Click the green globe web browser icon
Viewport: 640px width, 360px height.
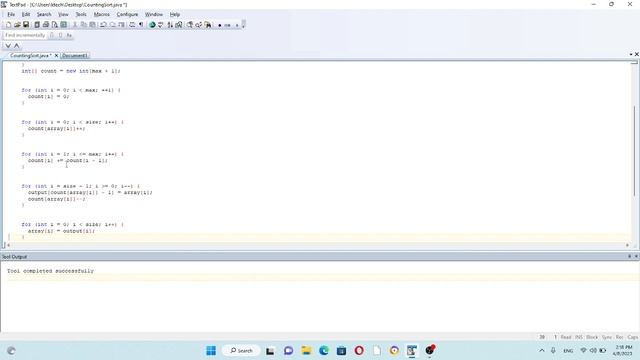[152, 25]
